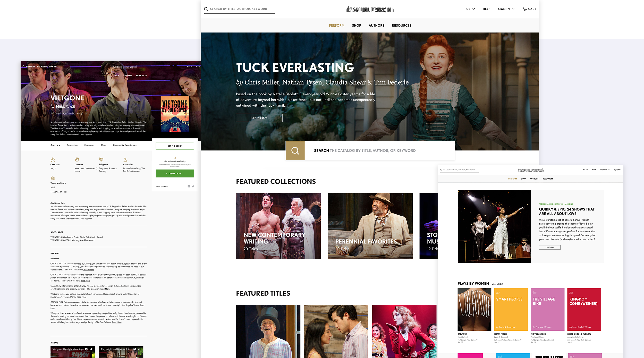Viewport: 644px width, 358px height.
Task: Click the gold catalog search magnifier button
Action: pyautogui.click(x=295, y=151)
